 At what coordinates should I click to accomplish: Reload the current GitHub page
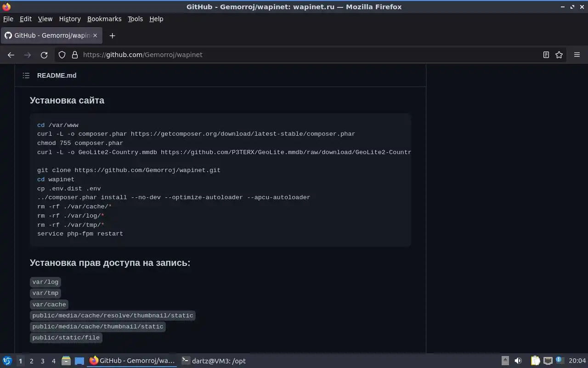44,55
